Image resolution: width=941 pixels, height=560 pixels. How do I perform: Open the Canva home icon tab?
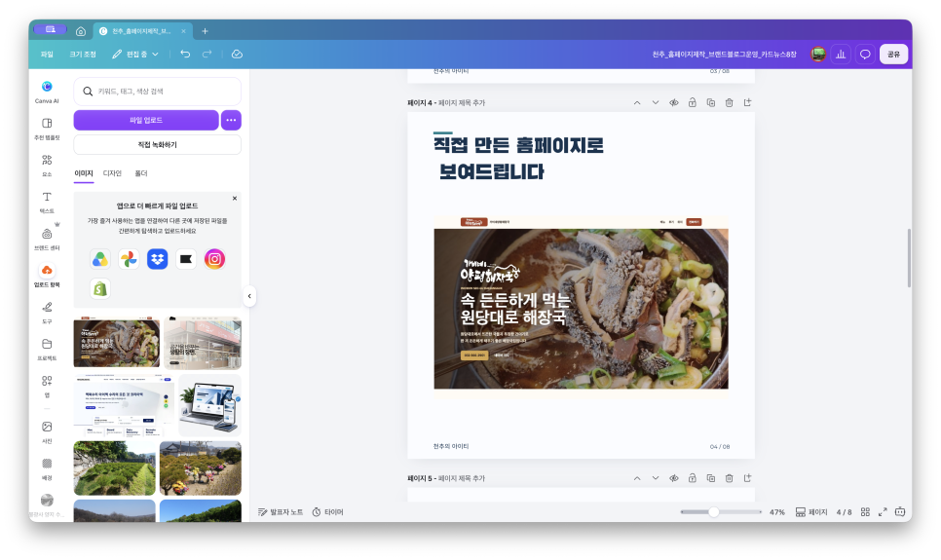point(81,31)
